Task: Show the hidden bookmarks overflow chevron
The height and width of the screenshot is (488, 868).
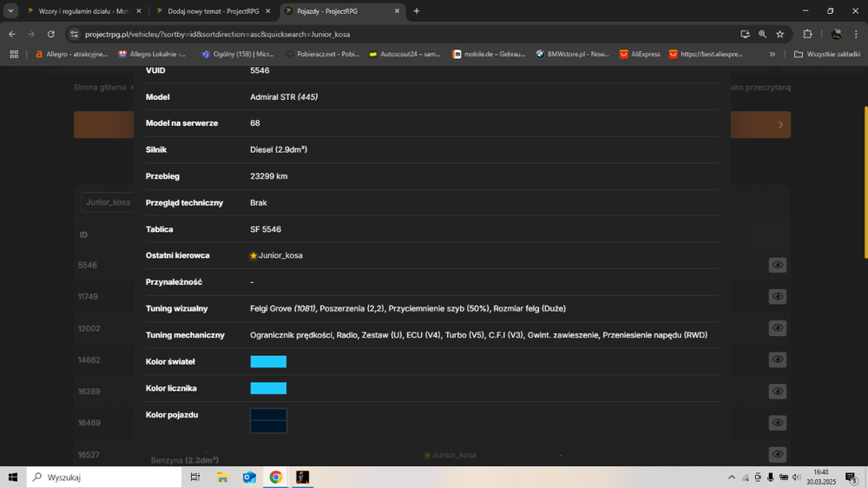Action: (773, 55)
